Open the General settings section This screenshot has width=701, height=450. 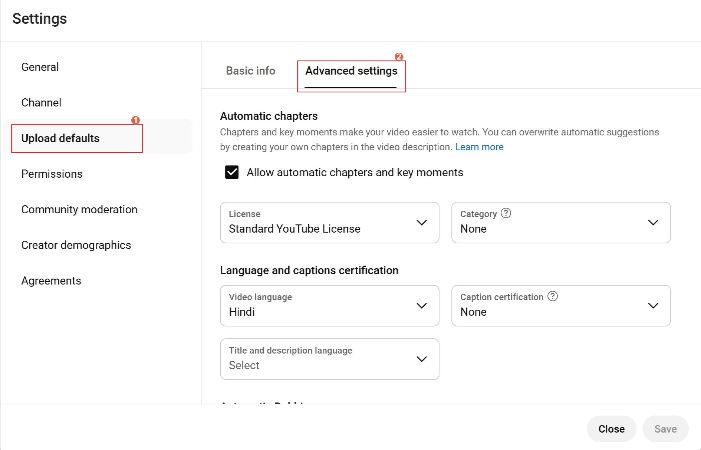(x=40, y=67)
